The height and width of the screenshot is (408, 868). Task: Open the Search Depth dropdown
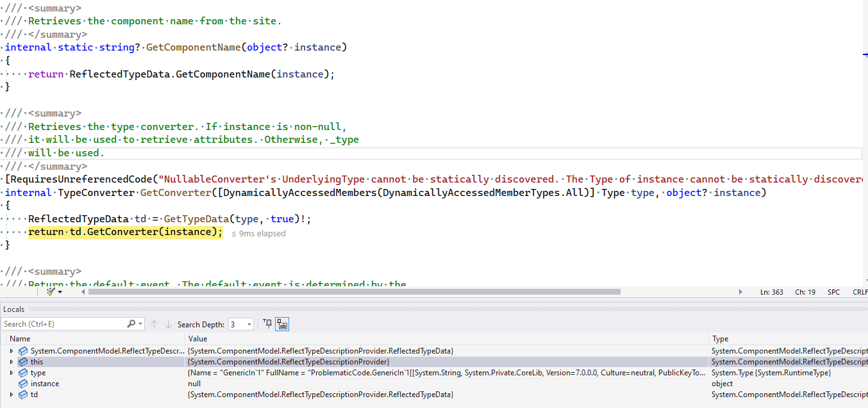pos(249,325)
